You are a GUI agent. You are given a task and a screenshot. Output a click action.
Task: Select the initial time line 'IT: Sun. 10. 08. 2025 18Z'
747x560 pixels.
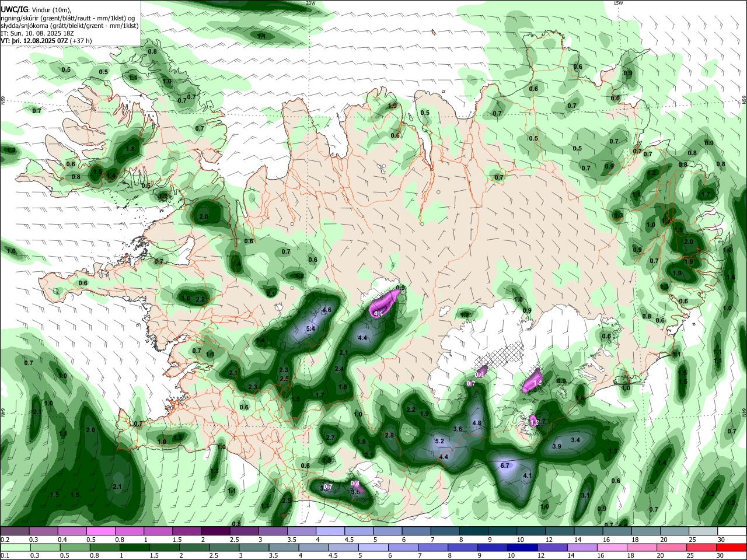[38, 34]
